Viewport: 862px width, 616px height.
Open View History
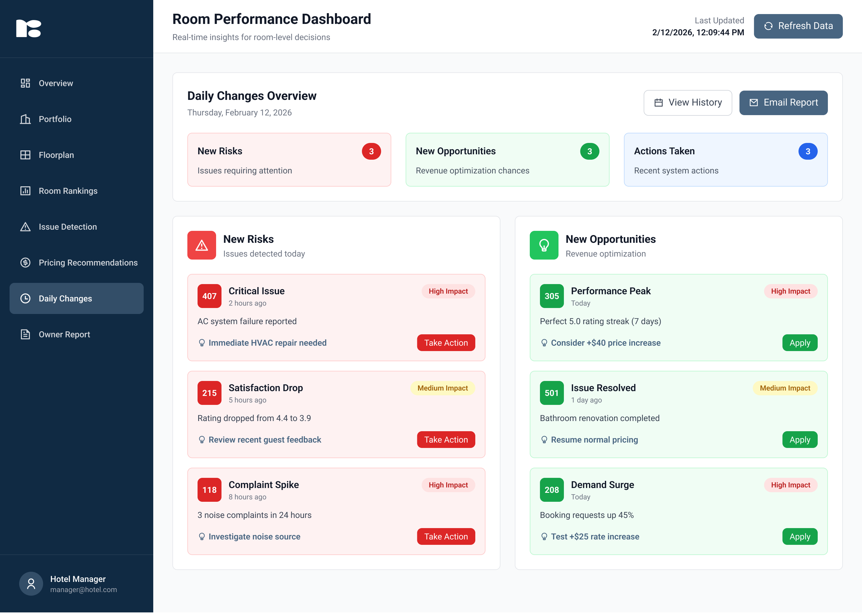tap(688, 102)
